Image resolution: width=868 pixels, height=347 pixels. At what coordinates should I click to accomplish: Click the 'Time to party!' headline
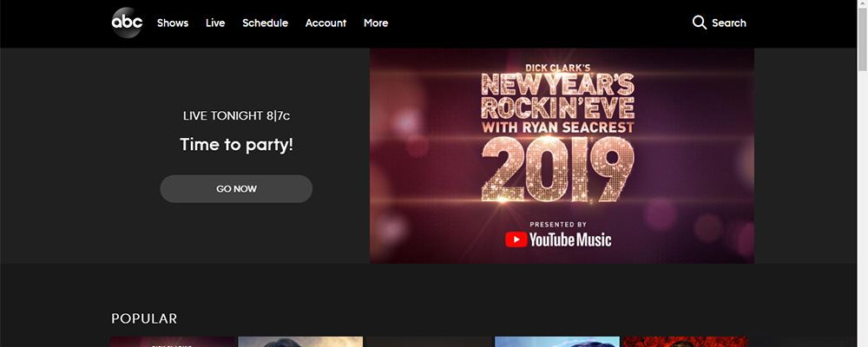click(x=236, y=144)
